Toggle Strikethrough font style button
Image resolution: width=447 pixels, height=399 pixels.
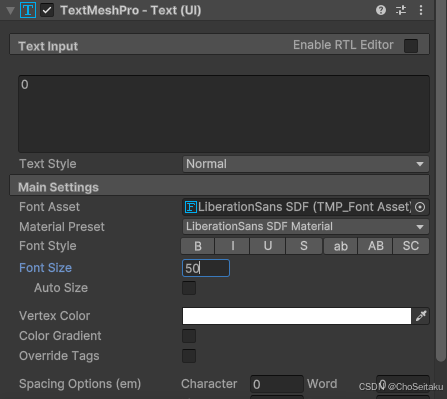[x=304, y=246]
